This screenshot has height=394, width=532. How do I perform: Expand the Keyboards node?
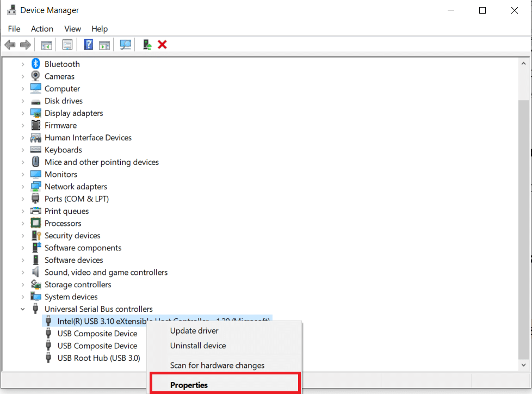coord(23,150)
